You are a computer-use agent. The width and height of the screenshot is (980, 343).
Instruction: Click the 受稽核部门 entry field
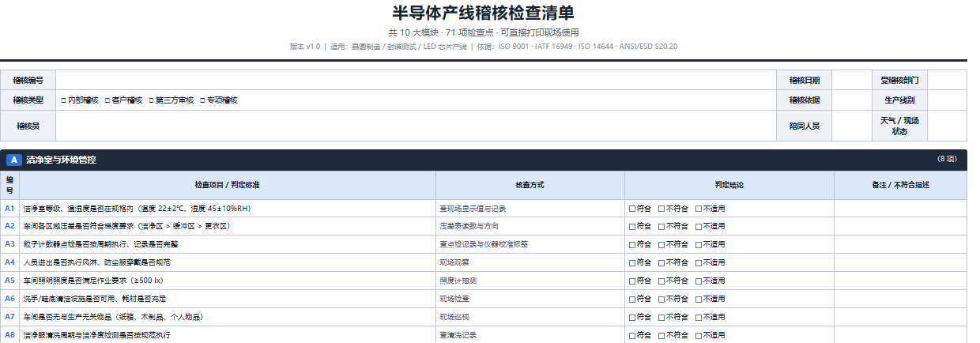click(947, 80)
